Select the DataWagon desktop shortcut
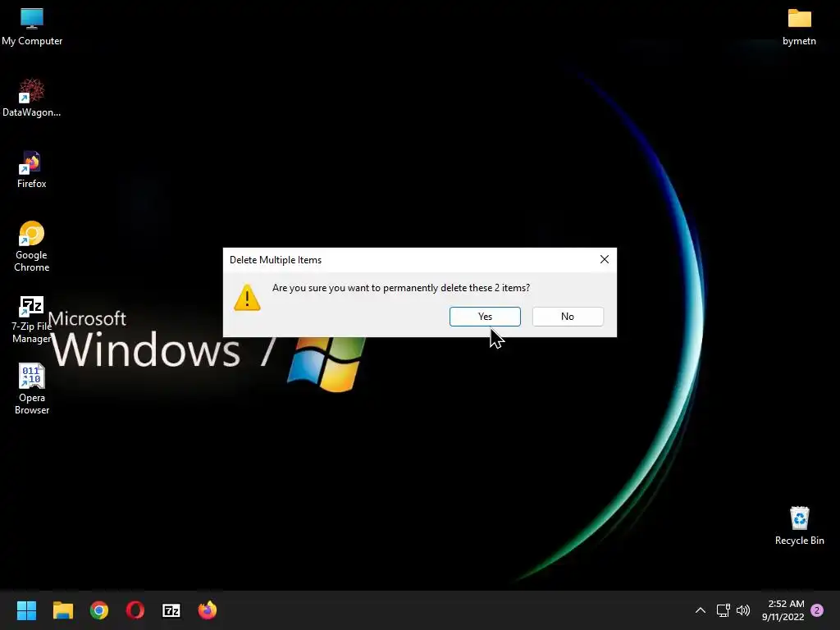This screenshot has width=840, height=630. [32, 98]
